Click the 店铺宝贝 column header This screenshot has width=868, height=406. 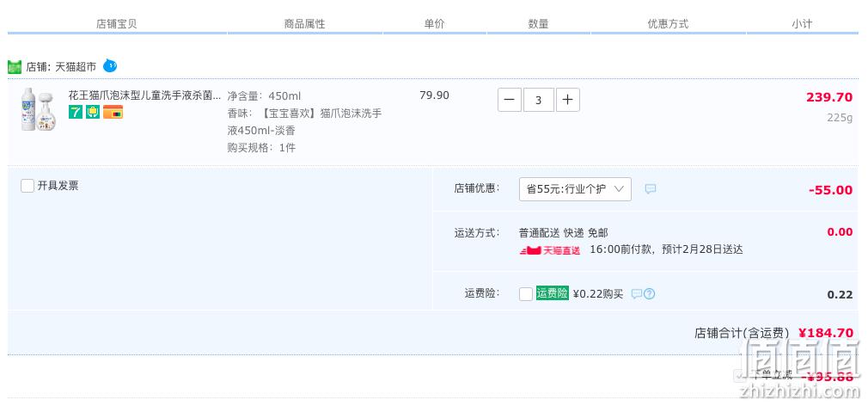tap(116, 24)
